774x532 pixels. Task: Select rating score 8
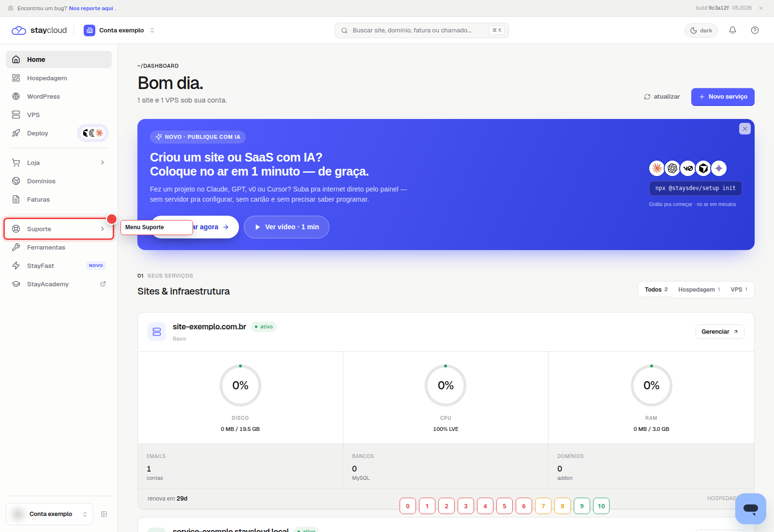click(x=563, y=506)
